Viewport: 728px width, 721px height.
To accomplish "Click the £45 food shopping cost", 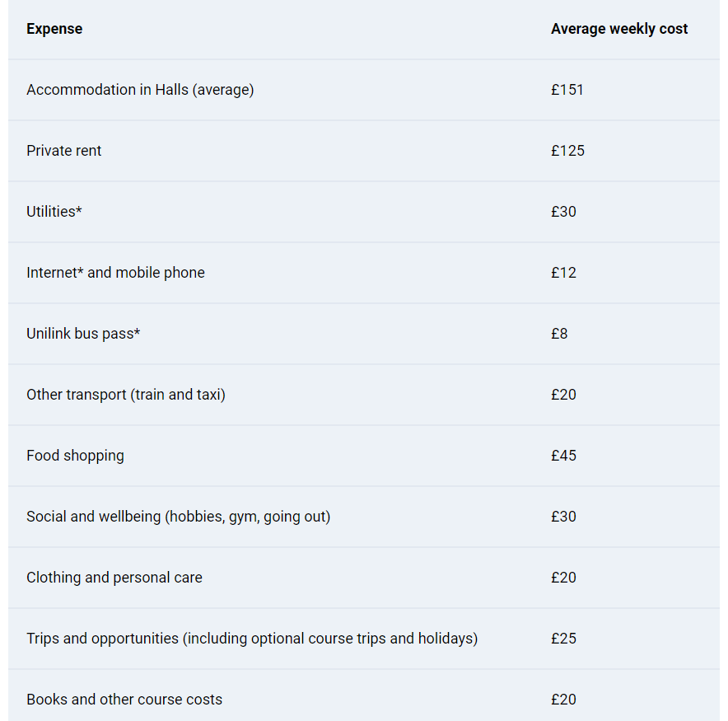I will tap(563, 456).
